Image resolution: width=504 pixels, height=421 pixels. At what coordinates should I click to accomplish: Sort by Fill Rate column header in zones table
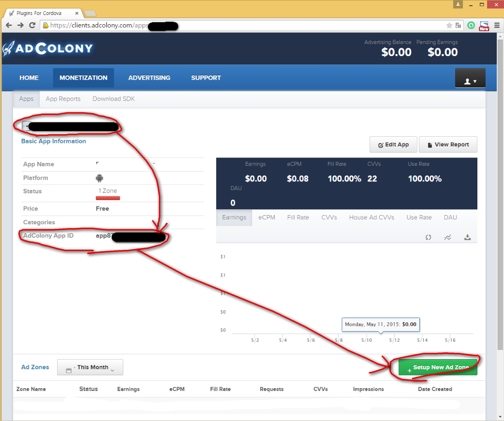pyautogui.click(x=220, y=389)
